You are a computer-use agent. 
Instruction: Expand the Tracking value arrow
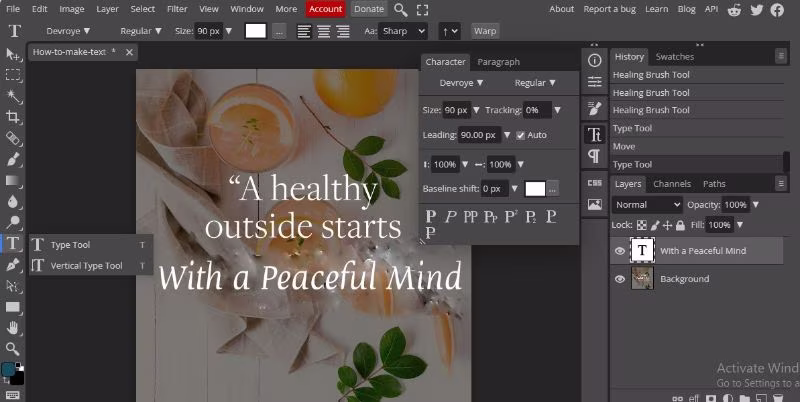click(x=558, y=110)
